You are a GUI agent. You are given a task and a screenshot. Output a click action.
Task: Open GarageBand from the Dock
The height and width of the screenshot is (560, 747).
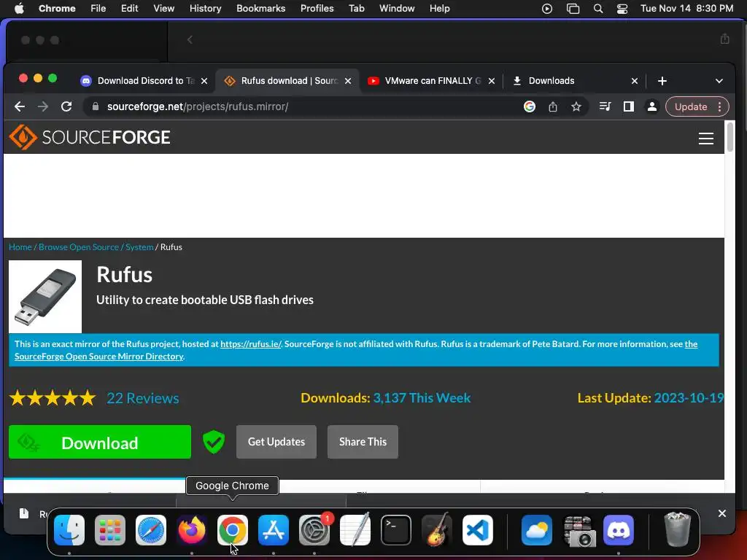coord(437,530)
